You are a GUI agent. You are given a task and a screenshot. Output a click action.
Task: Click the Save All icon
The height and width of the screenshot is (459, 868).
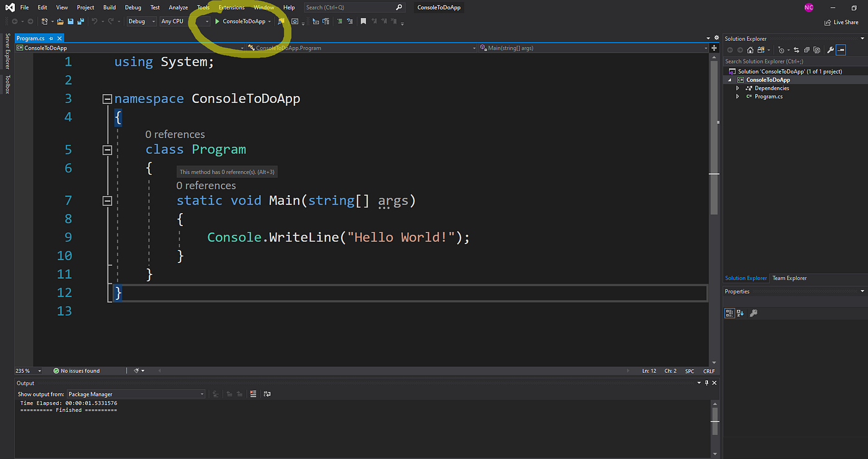(x=80, y=20)
